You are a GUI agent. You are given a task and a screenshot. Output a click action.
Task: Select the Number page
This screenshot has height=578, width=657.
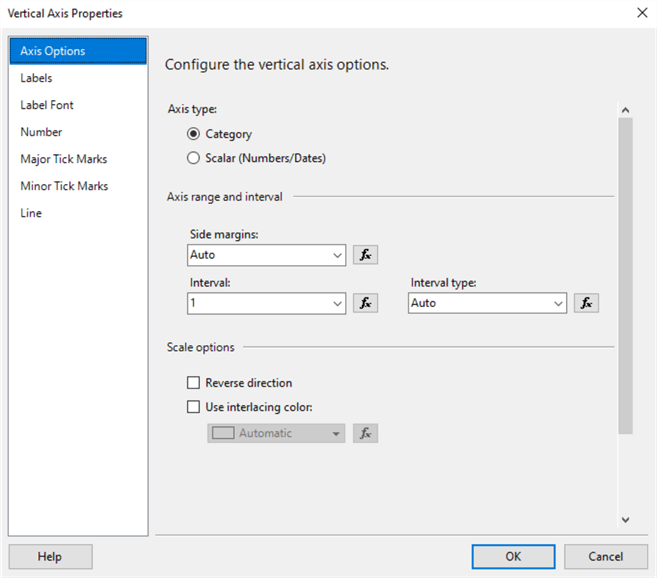tap(41, 132)
